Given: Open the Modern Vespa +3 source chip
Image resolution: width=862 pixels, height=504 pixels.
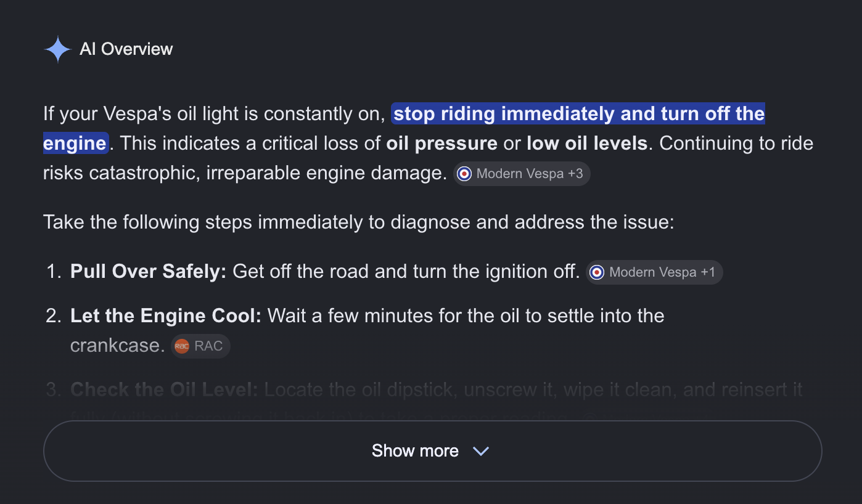Looking at the screenshot, I should pyautogui.click(x=522, y=174).
